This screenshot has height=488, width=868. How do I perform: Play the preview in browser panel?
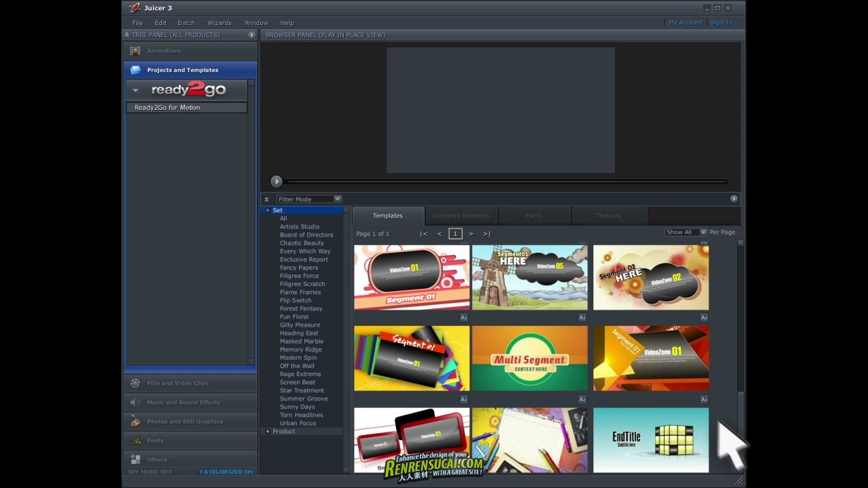click(276, 181)
